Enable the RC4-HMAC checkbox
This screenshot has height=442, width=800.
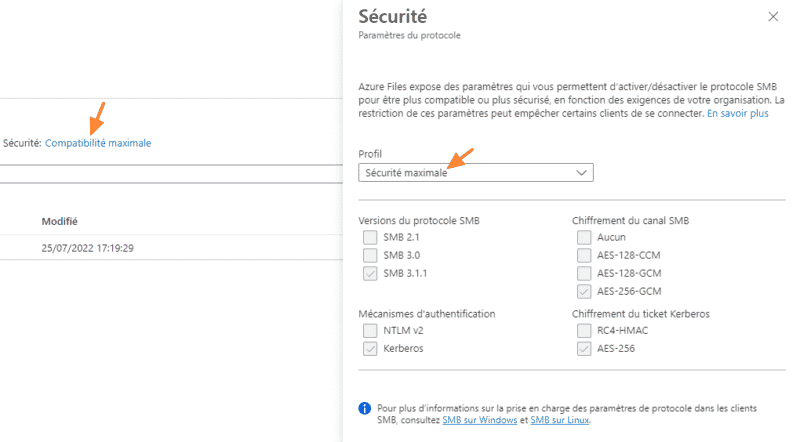584,331
